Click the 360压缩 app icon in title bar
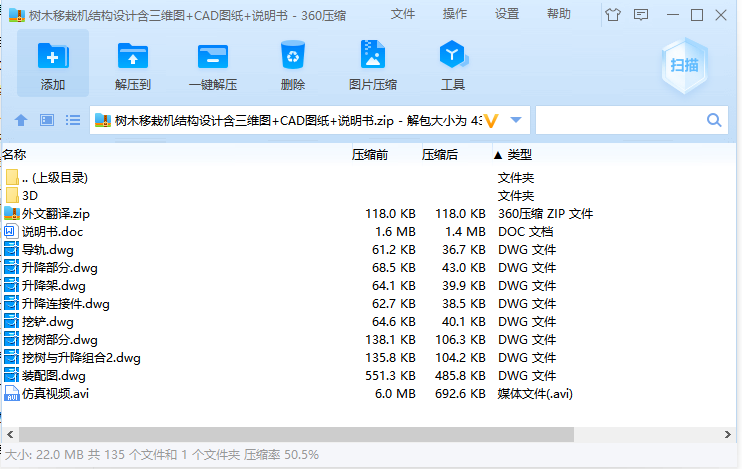This screenshot has width=742, height=469. pyautogui.click(x=17, y=15)
